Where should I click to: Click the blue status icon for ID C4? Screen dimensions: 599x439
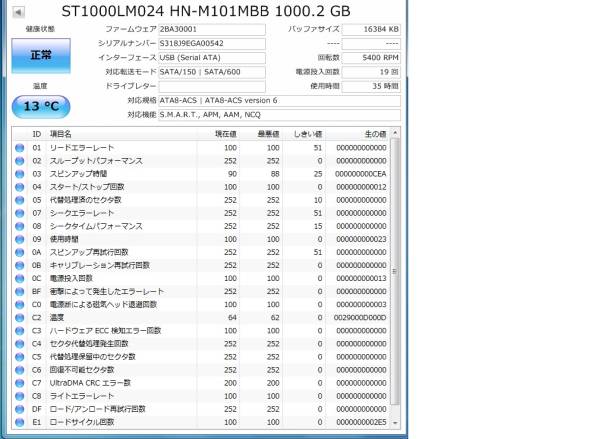pos(19,344)
